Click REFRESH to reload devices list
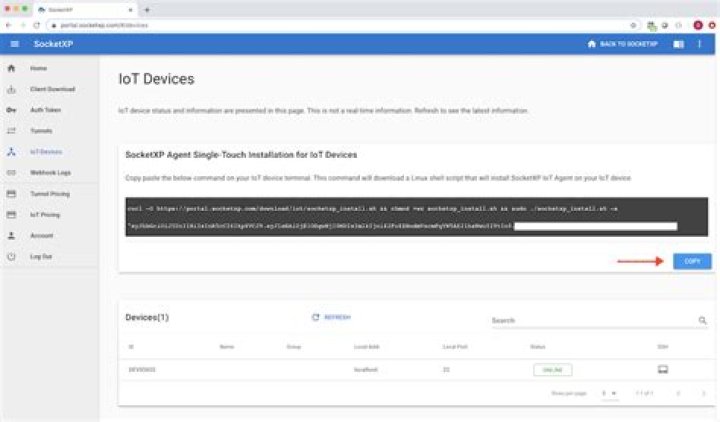720x422 pixels. point(332,317)
